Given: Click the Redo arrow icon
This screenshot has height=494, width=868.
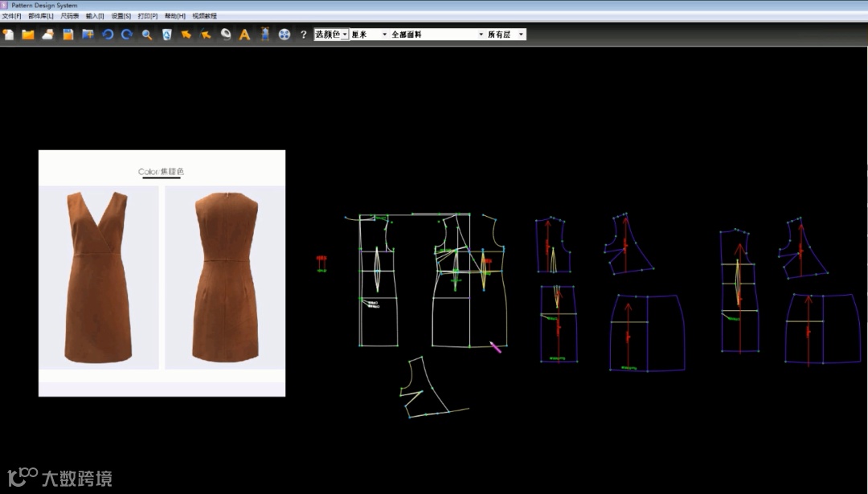Looking at the screenshot, I should click(127, 35).
